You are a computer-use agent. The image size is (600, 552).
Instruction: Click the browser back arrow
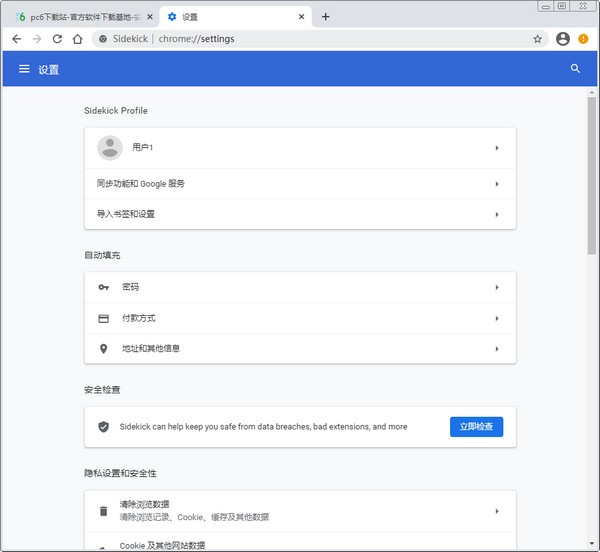tap(16, 39)
